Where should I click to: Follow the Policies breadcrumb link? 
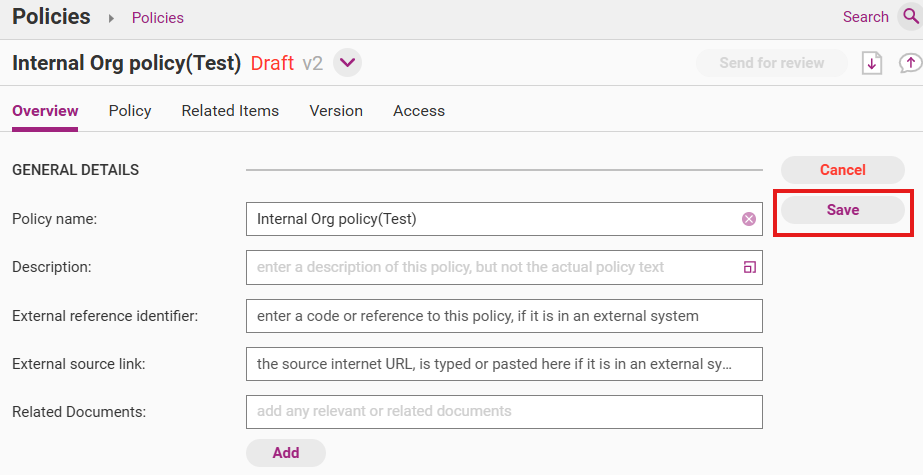pos(158,18)
